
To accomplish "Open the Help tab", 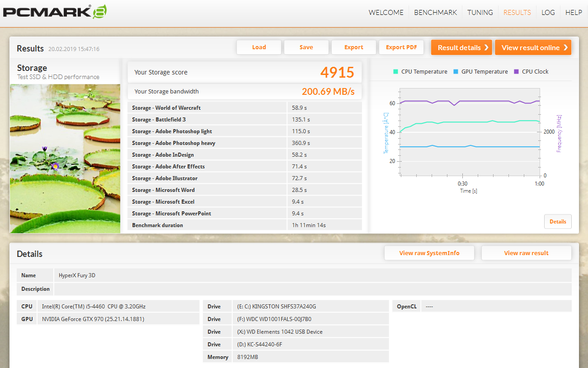I will (x=574, y=13).
